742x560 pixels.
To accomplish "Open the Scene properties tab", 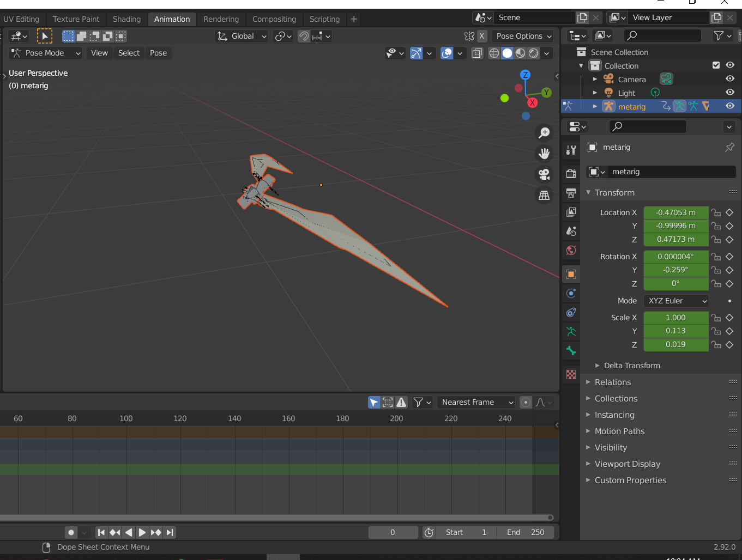I will point(571,231).
